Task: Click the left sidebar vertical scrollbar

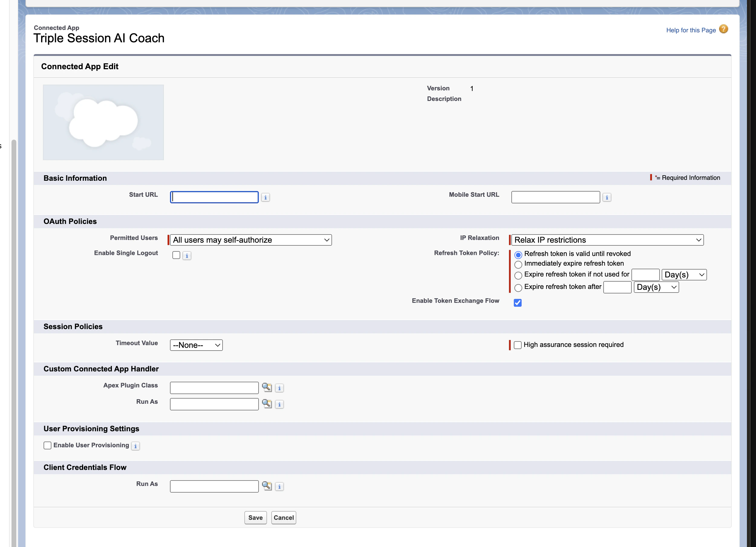Action: [x=14, y=343]
